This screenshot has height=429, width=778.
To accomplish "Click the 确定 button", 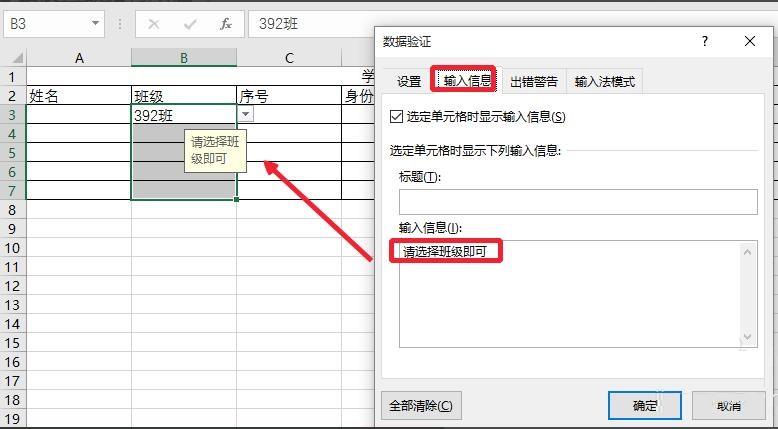I will [x=645, y=406].
